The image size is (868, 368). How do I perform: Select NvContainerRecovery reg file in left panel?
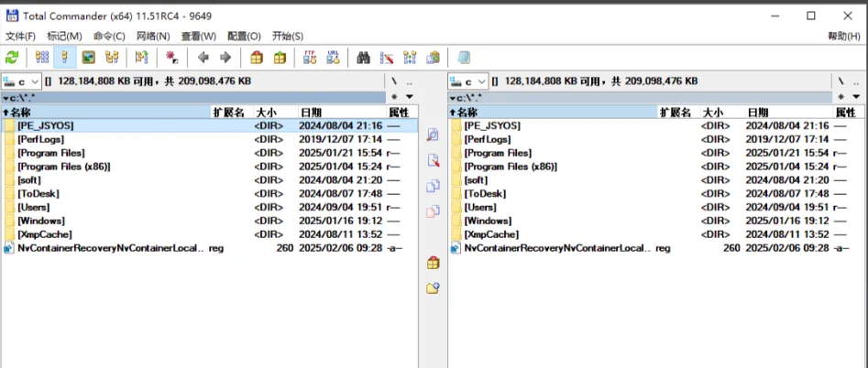tap(209, 248)
